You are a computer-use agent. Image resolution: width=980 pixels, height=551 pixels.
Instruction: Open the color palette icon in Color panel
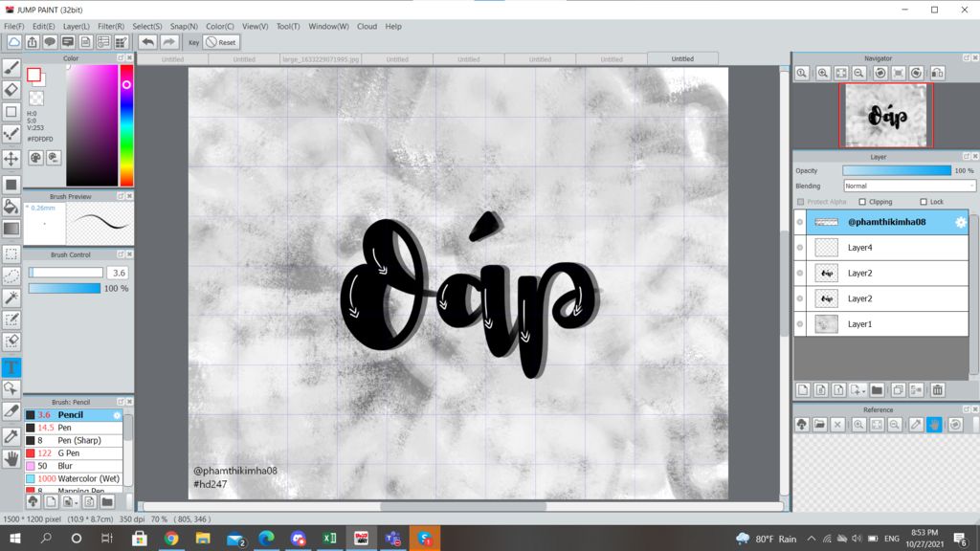(x=35, y=158)
